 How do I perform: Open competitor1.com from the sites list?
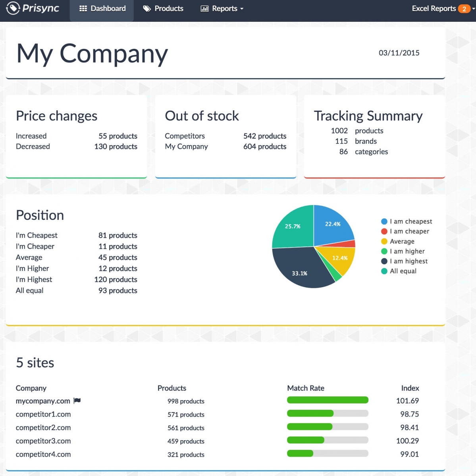pyautogui.click(x=43, y=414)
